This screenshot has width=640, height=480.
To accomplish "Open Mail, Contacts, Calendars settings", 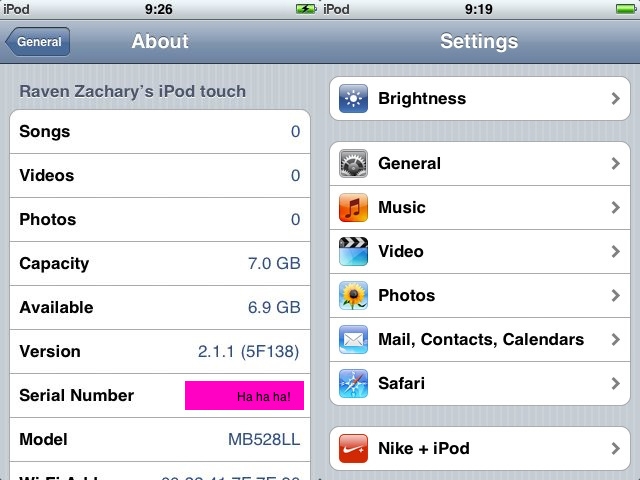I will click(x=480, y=340).
